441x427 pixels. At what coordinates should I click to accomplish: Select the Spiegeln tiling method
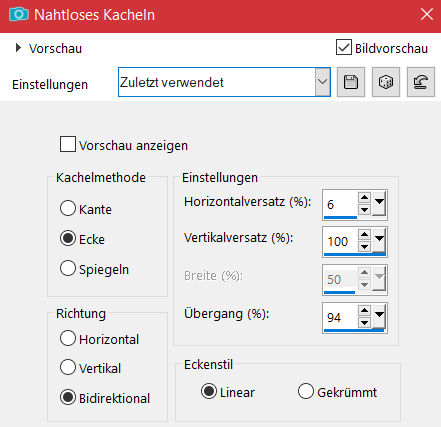(68, 268)
